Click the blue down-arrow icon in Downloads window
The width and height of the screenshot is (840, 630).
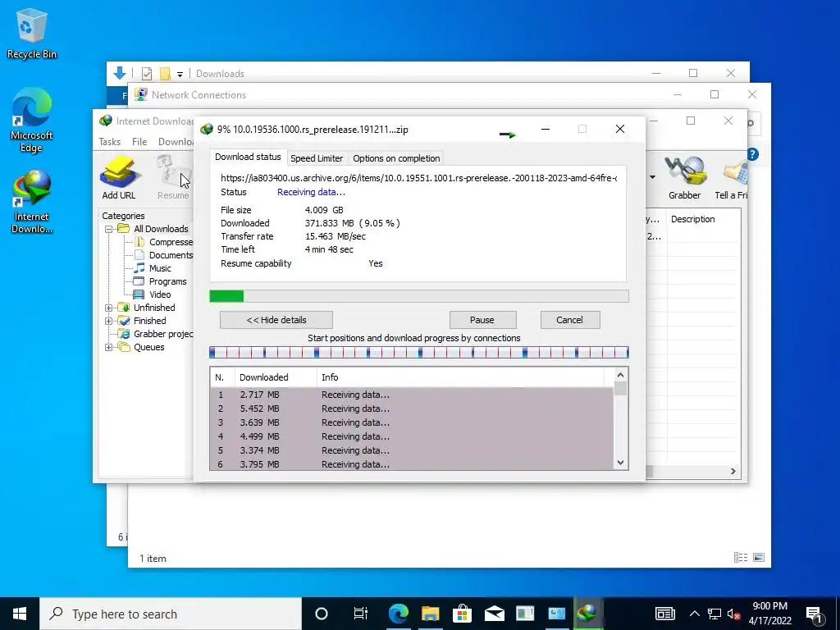(120, 73)
